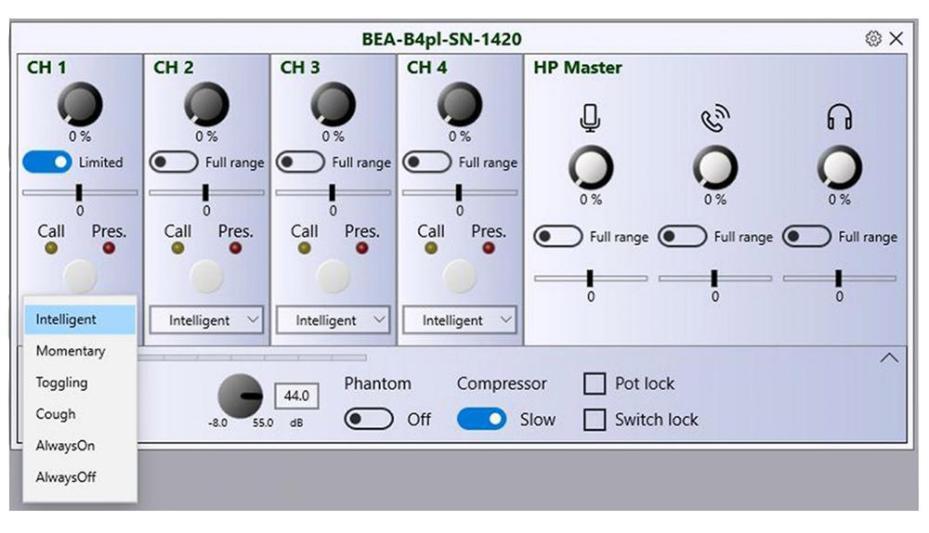Enable the Pot lock checkbox
The image size is (929, 533).
tap(594, 384)
